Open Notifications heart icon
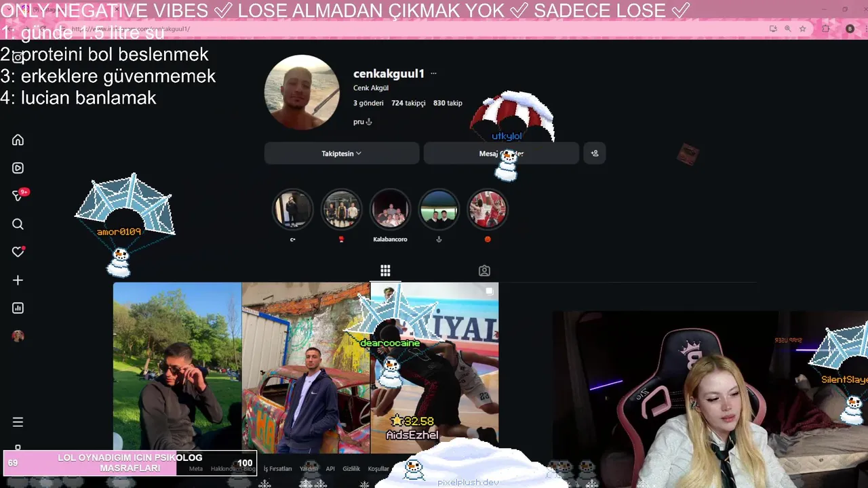The height and width of the screenshot is (488, 868). [18, 251]
